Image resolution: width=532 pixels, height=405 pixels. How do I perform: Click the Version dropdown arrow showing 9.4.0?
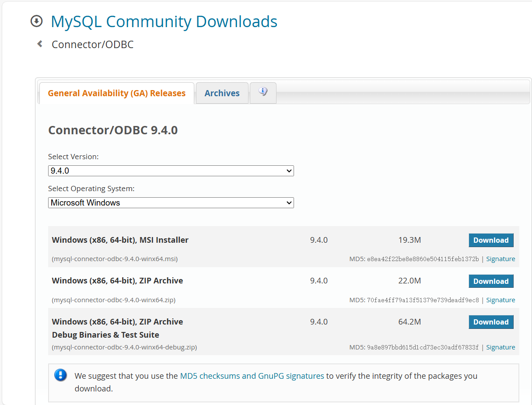coord(289,171)
